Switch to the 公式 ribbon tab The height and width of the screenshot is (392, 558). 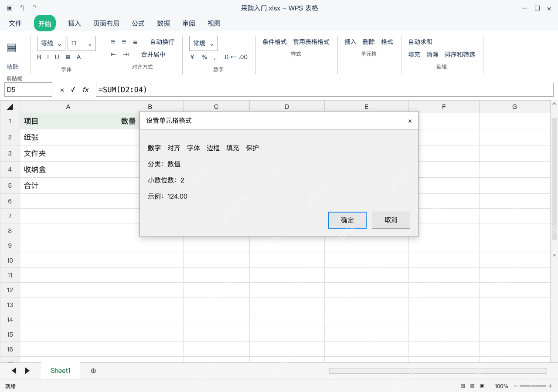point(138,24)
